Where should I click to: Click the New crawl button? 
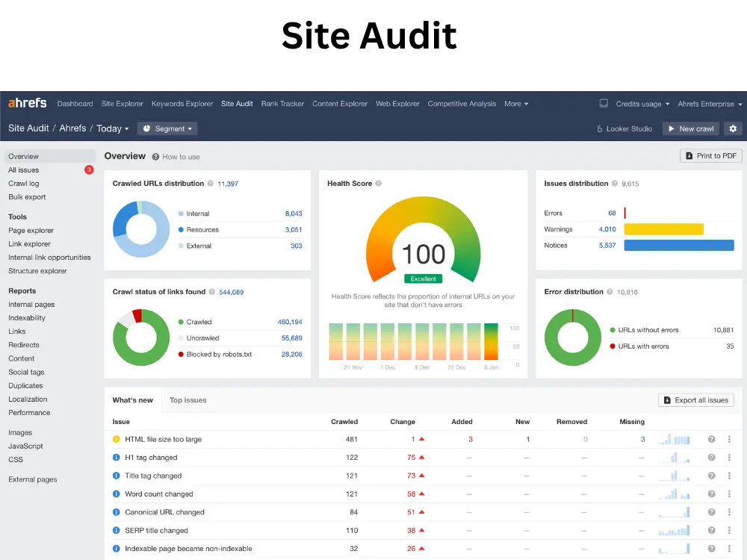click(689, 128)
